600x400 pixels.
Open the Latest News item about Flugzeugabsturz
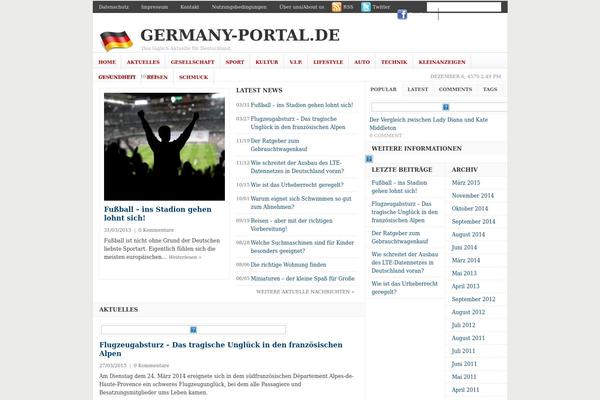298,123
